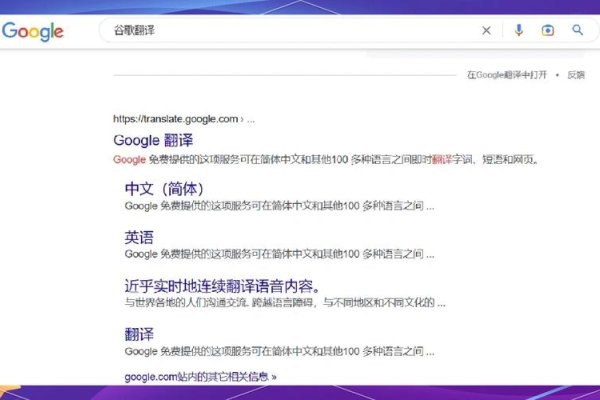The height and width of the screenshot is (400, 600).
Task: Click the snippet under 翻译 sitelink
Action: pos(279,351)
